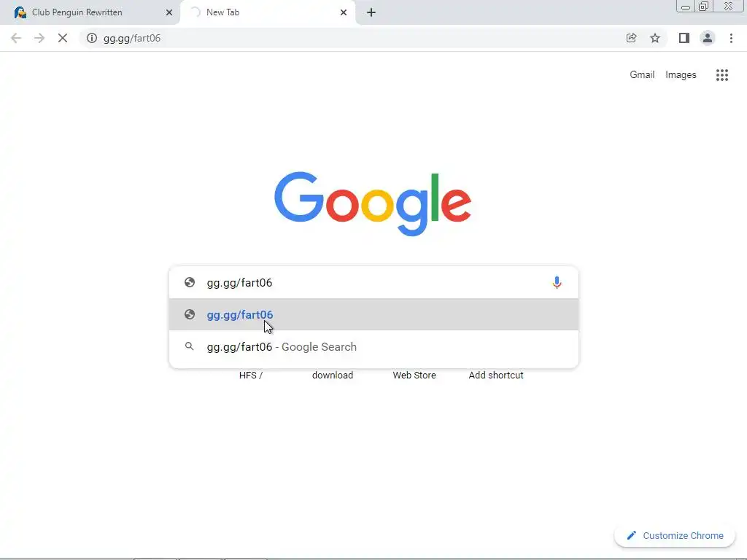Close the New Tab tab
This screenshot has height=560, width=747.
tap(344, 12)
